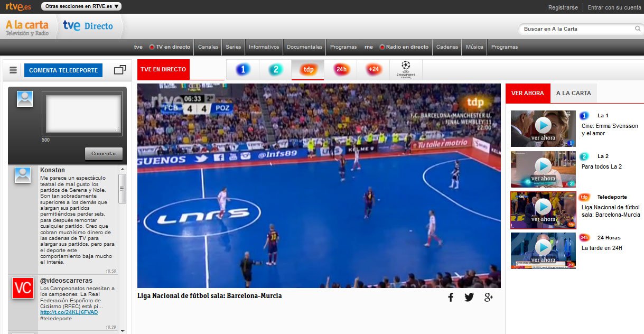Select La 1 channel logo tab
The width and height of the screenshot is (644, 334).
pyautogui.click(x=243, y=69)
